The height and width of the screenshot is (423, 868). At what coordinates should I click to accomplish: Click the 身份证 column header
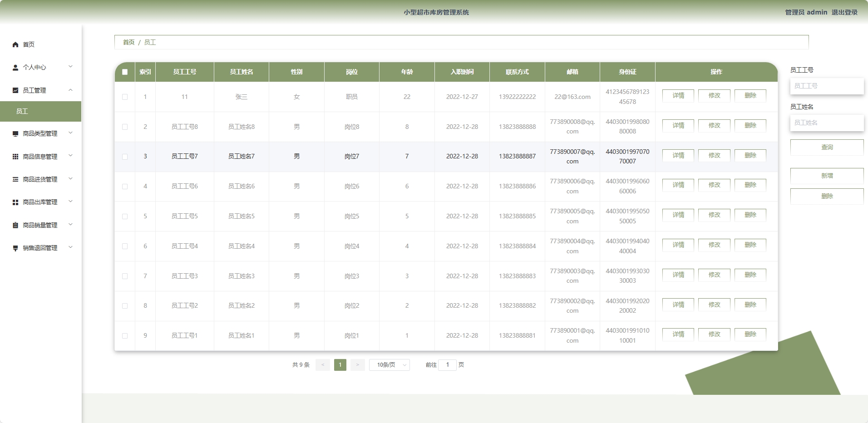[627, 72]
